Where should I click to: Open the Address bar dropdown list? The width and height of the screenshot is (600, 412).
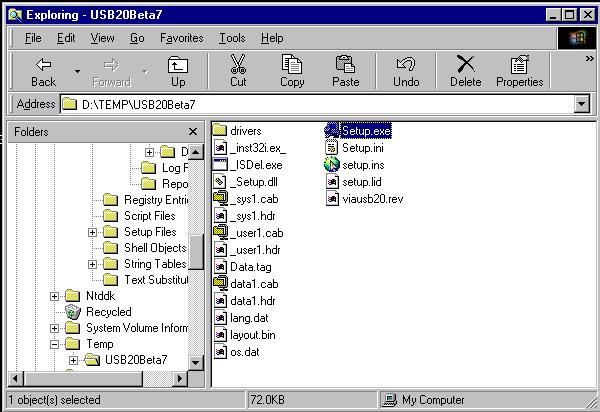coord(581,104)
